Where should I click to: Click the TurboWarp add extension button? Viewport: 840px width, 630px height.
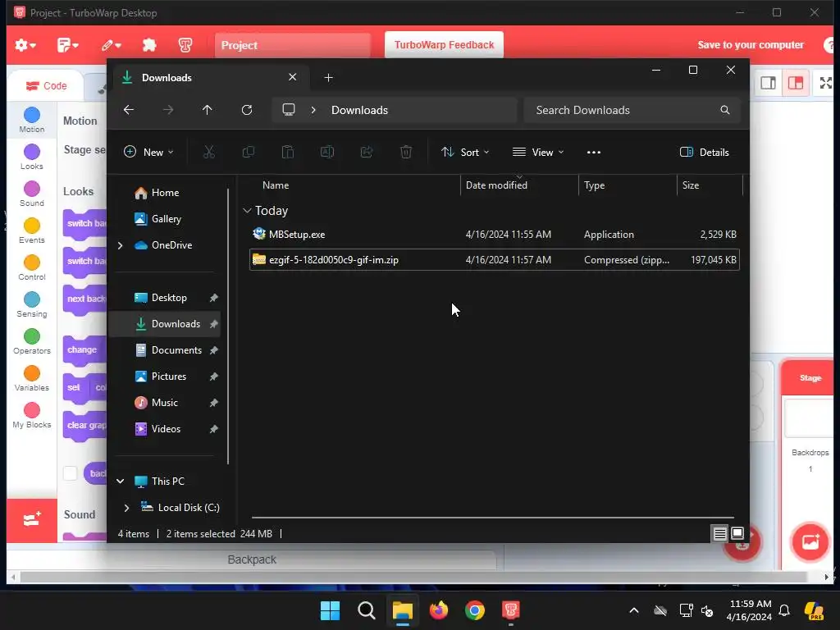(32, 519)
